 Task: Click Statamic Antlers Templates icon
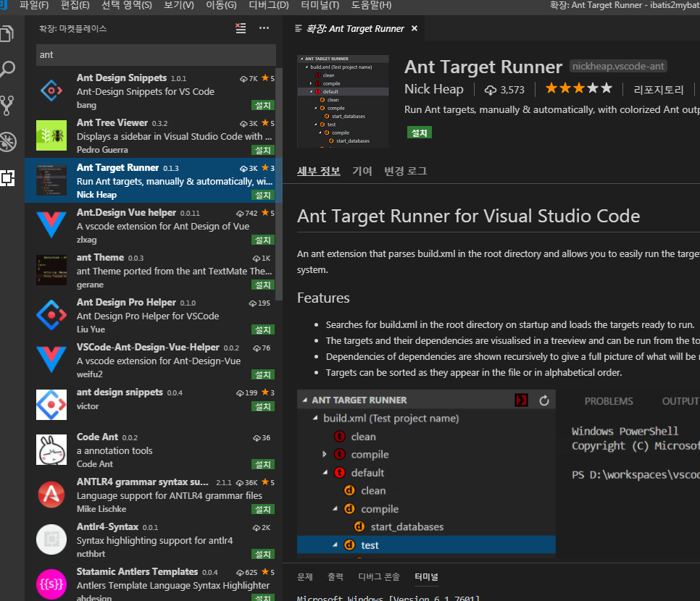coord(51,584)
